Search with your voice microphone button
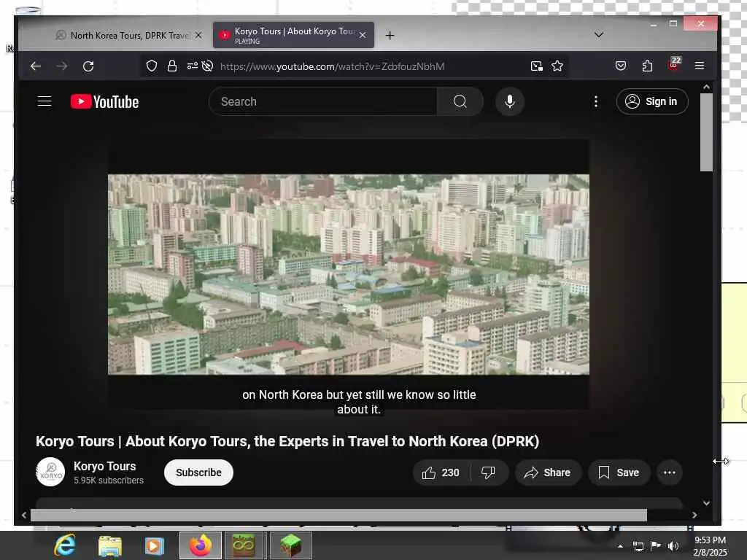Screen dimensions: 747x560 [510, 101]
